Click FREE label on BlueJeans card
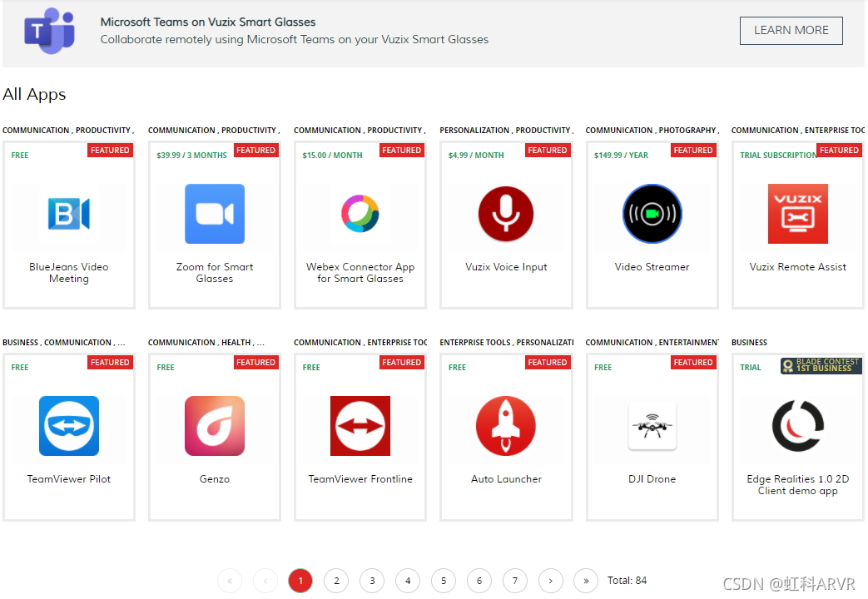 tap(20, 155)
